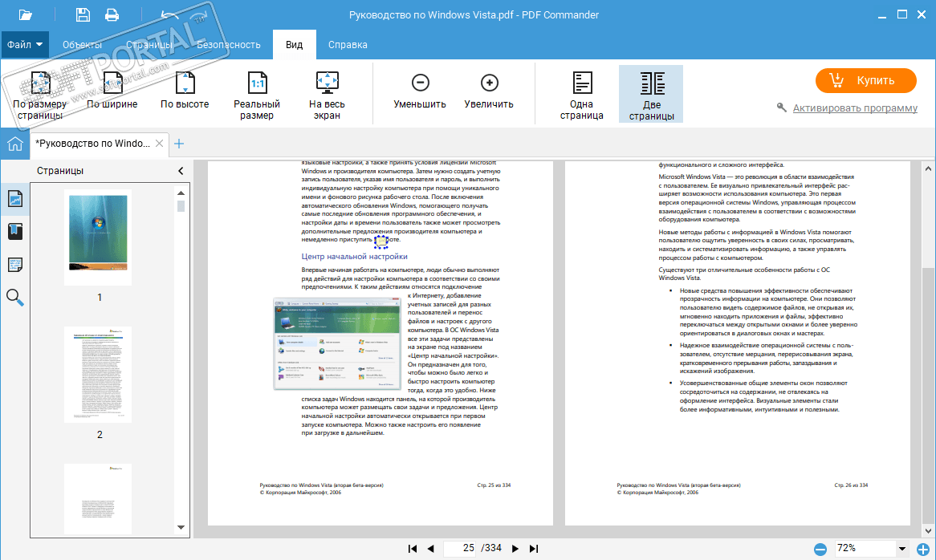This screenshot has height=560, width=936.
Task: Click the embedded Windows Vista screenshot image
Action: click(336, 343)
